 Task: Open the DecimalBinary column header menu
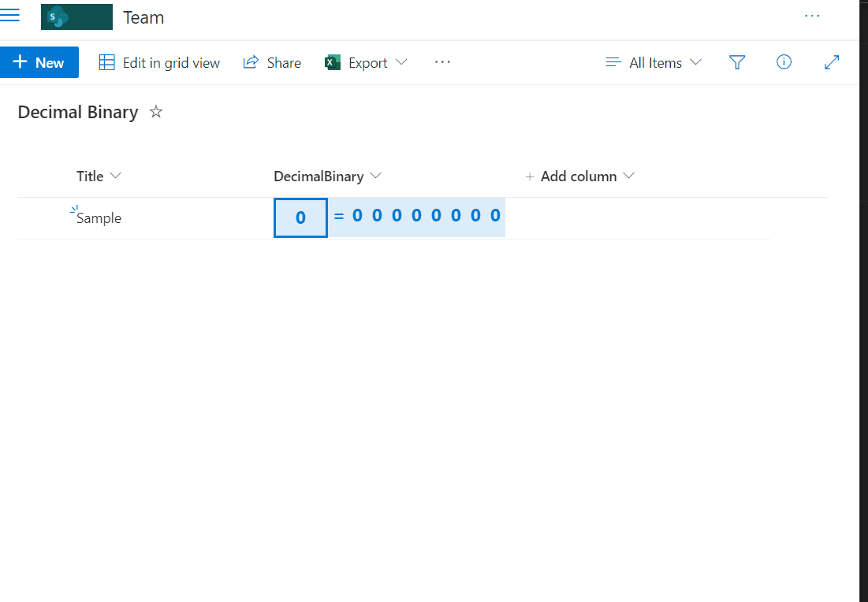point(328,176)
